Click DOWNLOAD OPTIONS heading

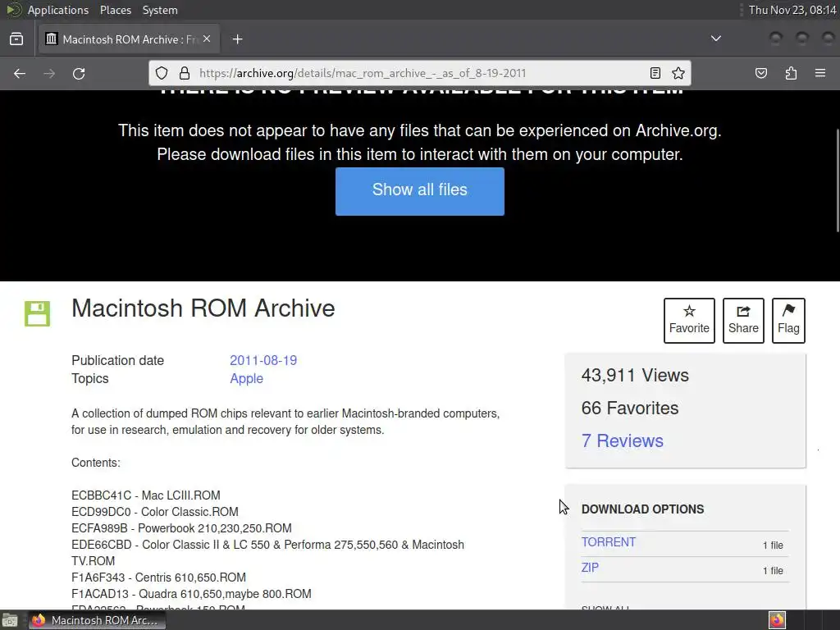coord(642,509)
